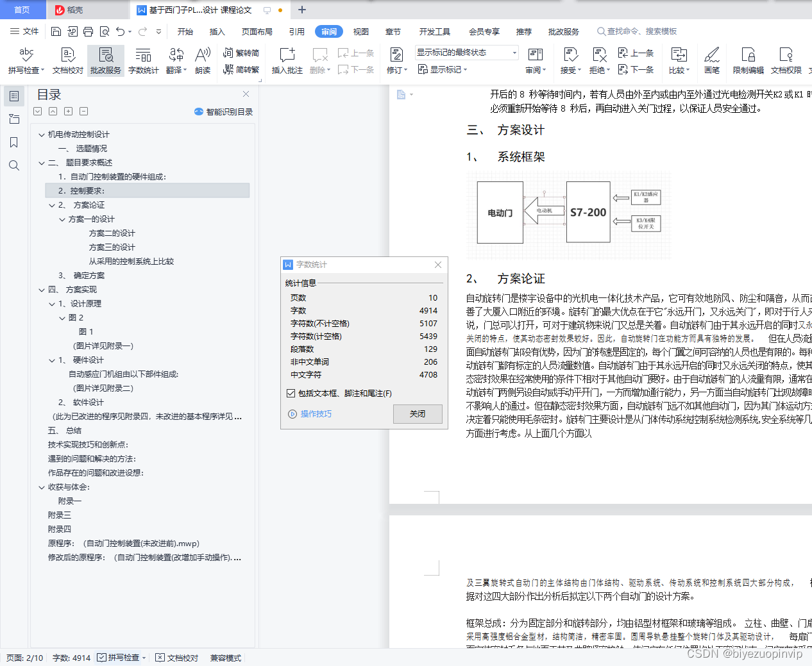812x666 pixels.
Task: Uncheck 包括文本框、脚注和尾注 in word count
Action: coord(291,394)
